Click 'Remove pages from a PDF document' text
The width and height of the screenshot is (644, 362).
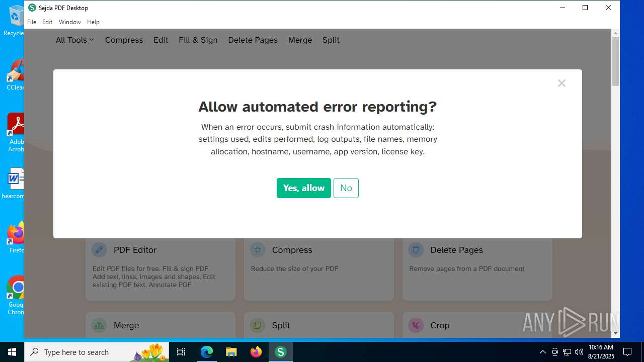pyautogui.click(x=467, y=268)
